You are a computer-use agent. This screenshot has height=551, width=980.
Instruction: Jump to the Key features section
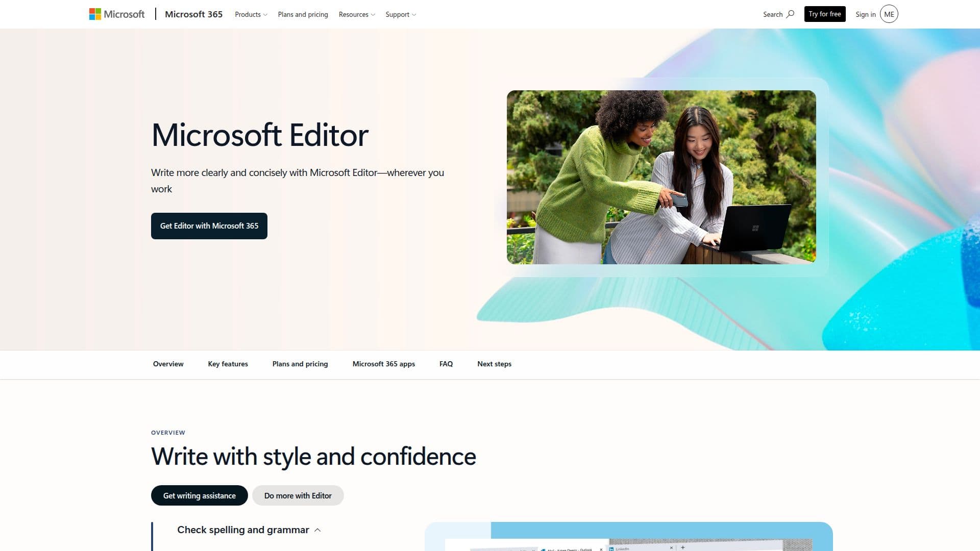[x=228, y=364]
